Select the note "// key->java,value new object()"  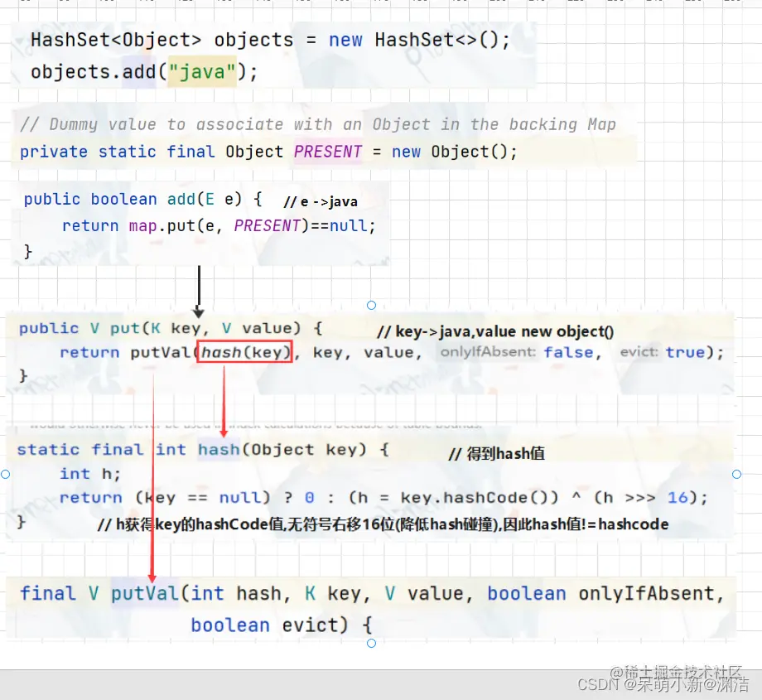[x=495, y=331]
